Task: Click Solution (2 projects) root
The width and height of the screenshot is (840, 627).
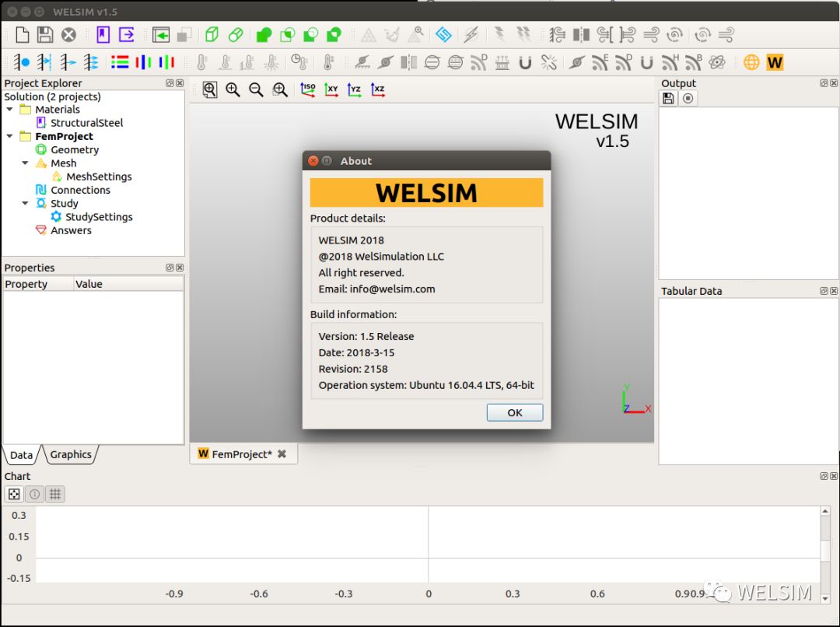Action: (x=53, y=96)
